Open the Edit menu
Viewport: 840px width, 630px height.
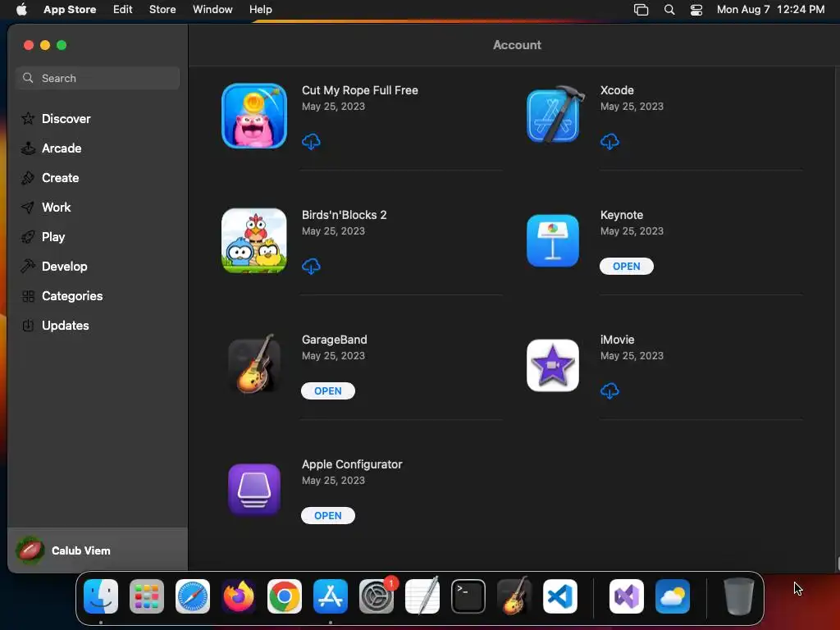pos(123,9)
